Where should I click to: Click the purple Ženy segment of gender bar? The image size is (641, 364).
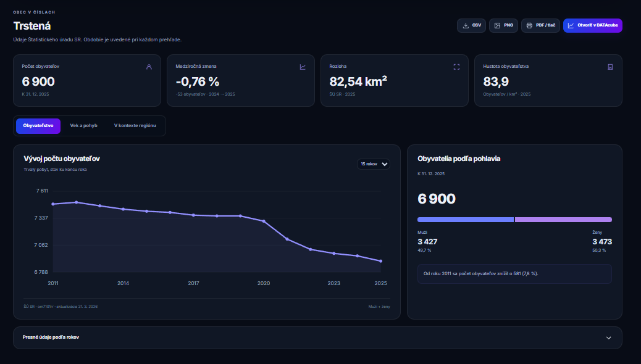point(563,220)
